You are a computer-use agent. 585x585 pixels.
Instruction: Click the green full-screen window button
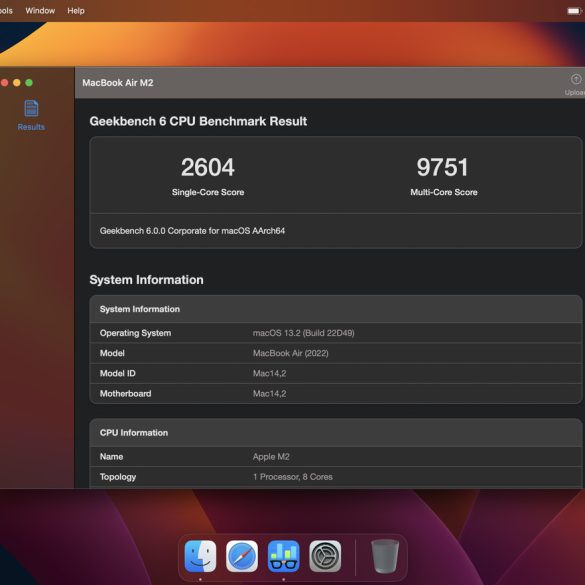tap(29, 82)
